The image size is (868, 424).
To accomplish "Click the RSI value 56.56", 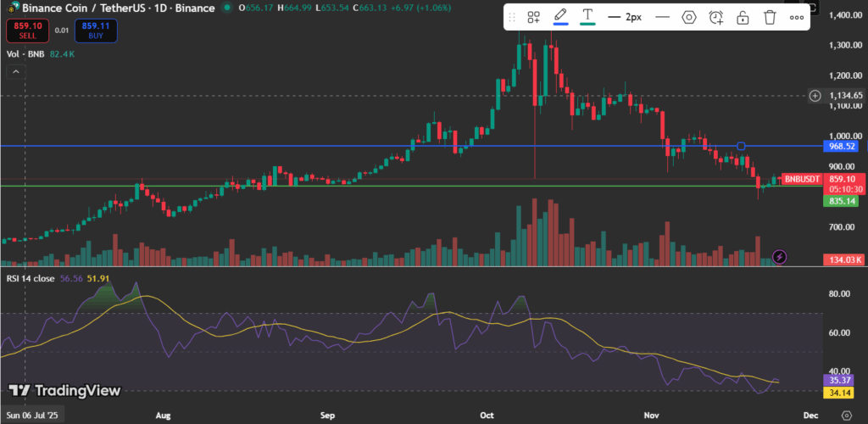I will click(70, 278).
